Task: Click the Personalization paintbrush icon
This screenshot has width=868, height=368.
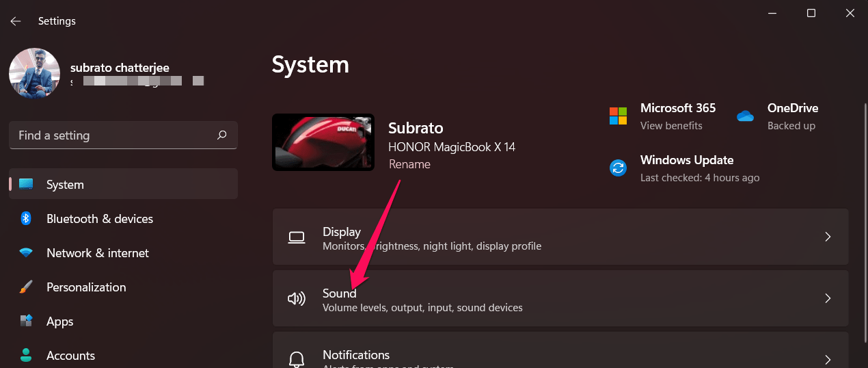Action: click(x=26, y=287)
